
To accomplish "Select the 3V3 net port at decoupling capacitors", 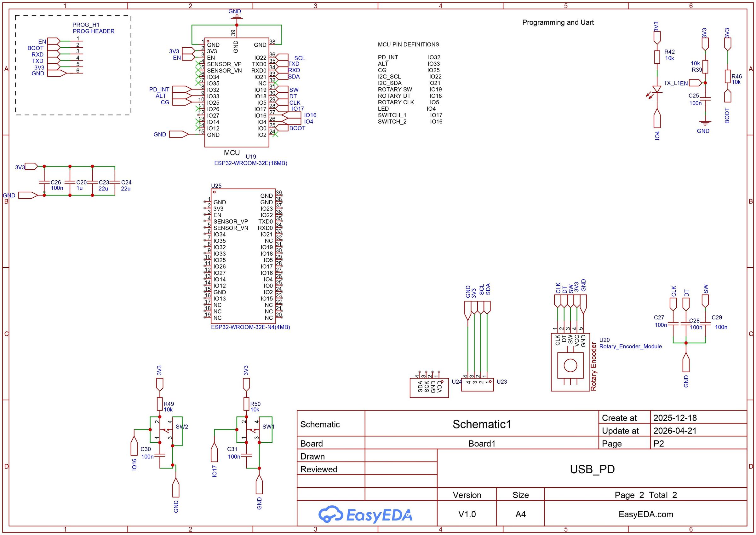I will click(31, 166).
